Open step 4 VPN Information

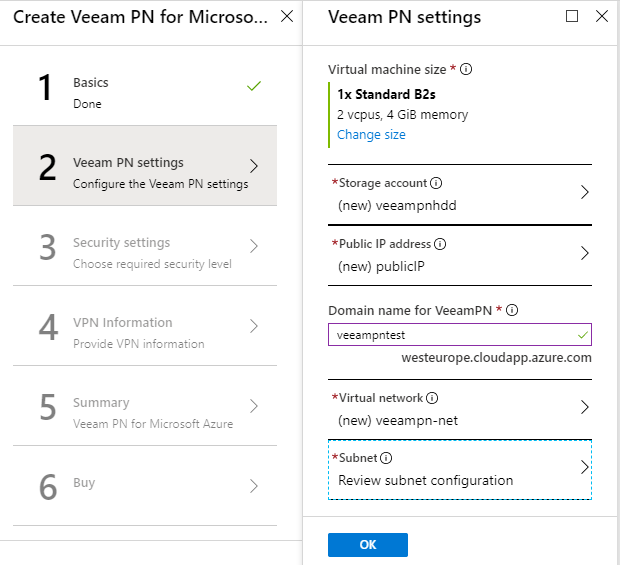point(145,325)
